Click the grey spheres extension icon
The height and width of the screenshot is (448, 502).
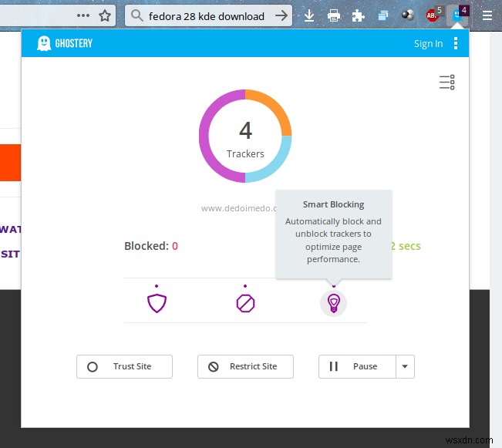pyautogui.click(x=408, y=15)
